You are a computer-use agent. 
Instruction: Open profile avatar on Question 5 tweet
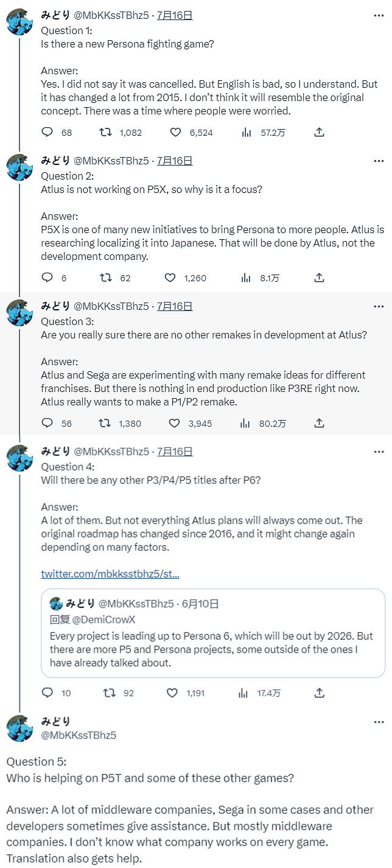click(x=19, y=728)
